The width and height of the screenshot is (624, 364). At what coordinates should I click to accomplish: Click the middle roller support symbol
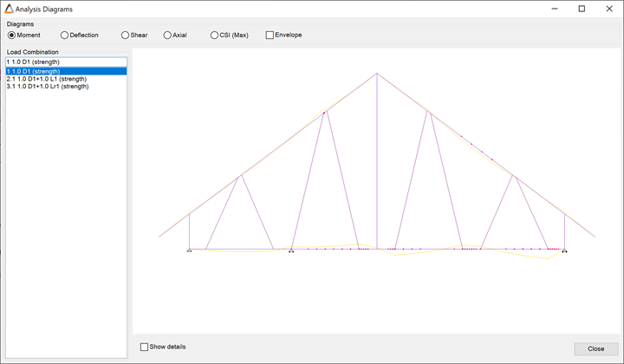(x=291, y=250)
